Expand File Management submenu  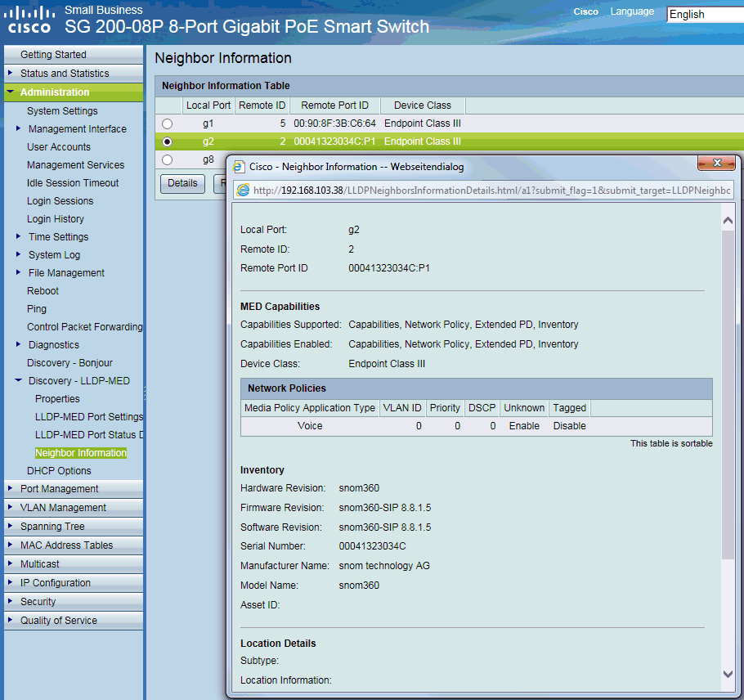(x=18, y=272)
